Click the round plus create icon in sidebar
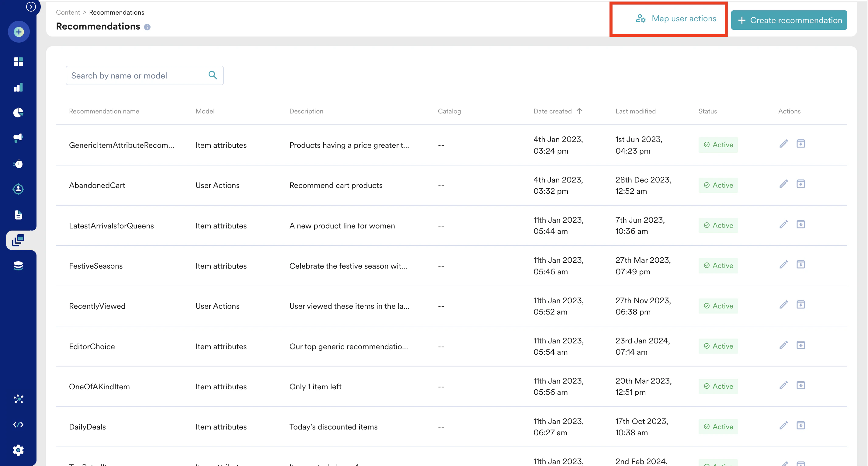 coord(19,32)
